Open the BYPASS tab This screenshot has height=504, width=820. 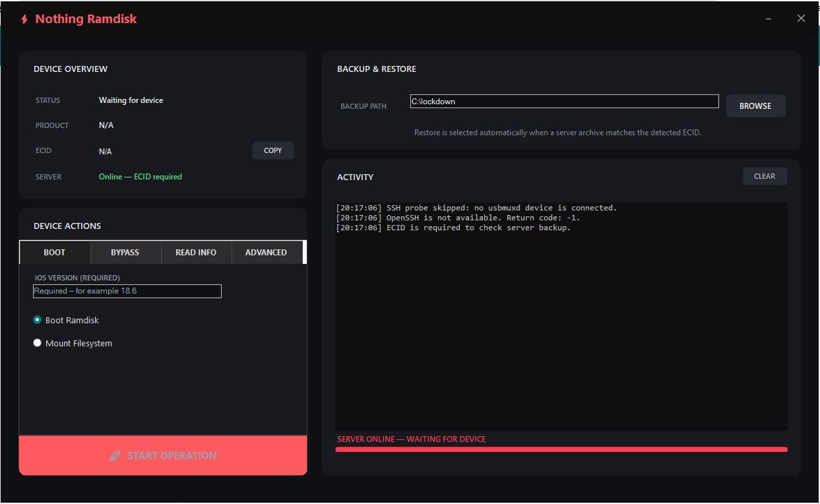(x=125, y=252)
